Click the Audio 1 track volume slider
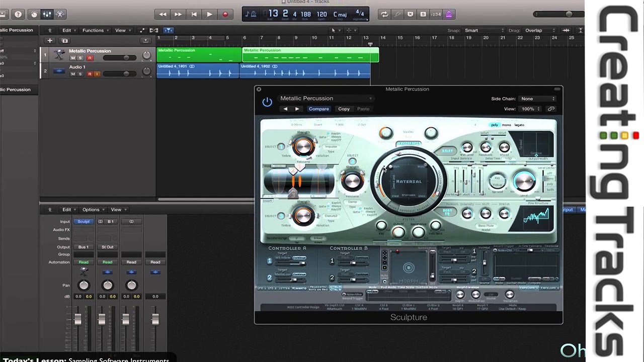 point(120,74)
